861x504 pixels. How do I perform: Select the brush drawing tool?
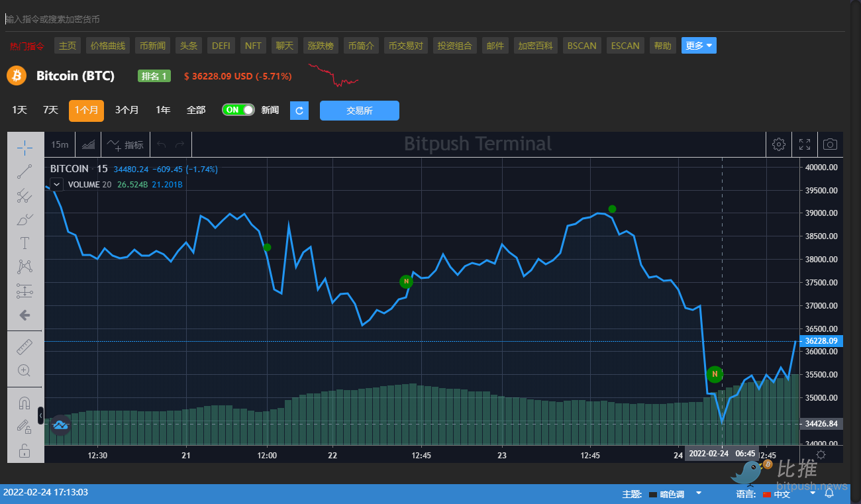pyautogui.click(x=25, y=219)
